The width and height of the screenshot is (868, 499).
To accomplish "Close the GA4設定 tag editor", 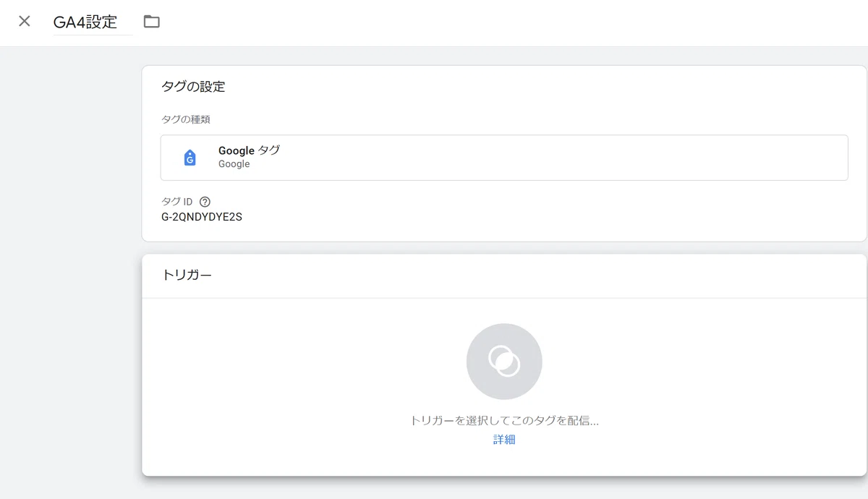I will [25, 21].
